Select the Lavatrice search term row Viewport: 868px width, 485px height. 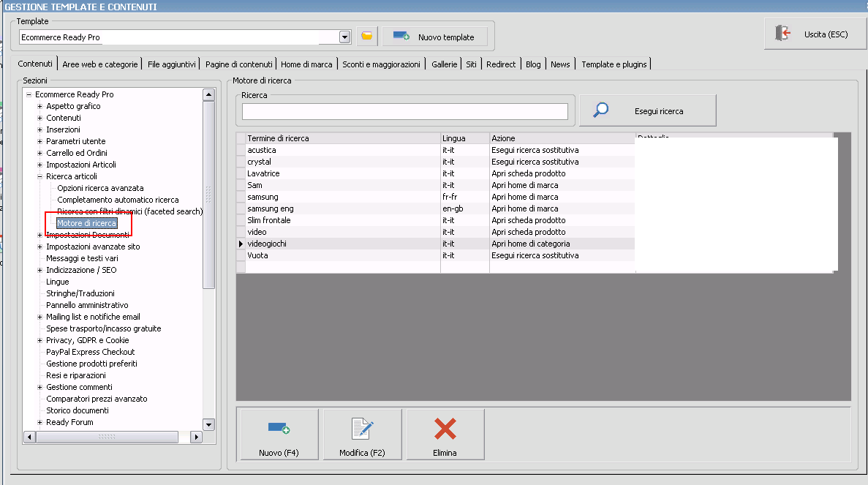[264, 173]
